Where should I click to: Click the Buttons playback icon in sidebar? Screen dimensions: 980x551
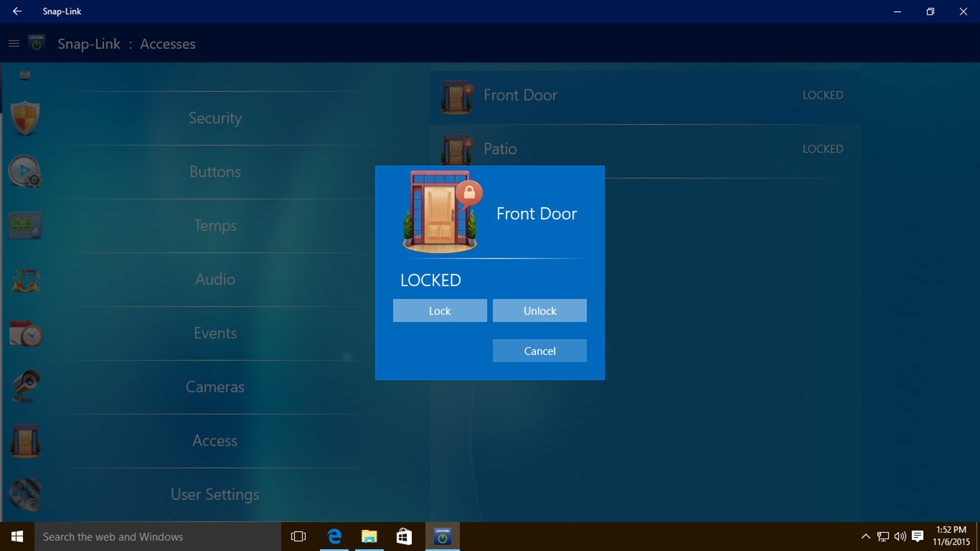pos(25,171)
